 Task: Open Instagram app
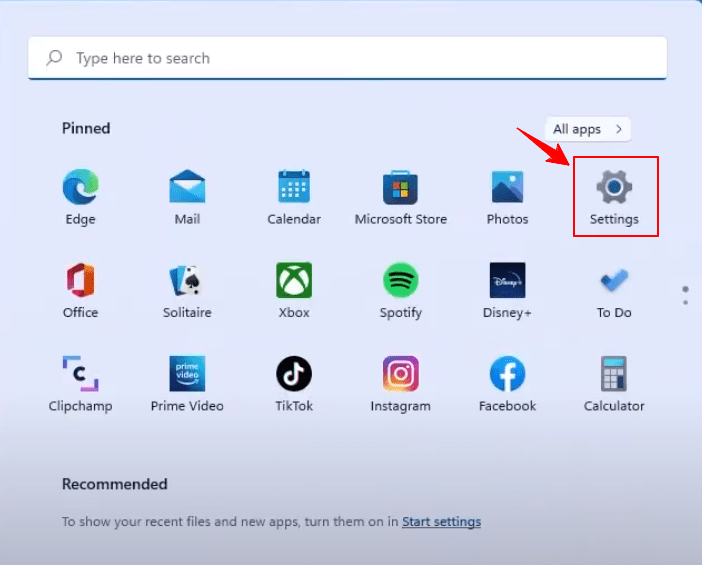[x=401, y=384]
